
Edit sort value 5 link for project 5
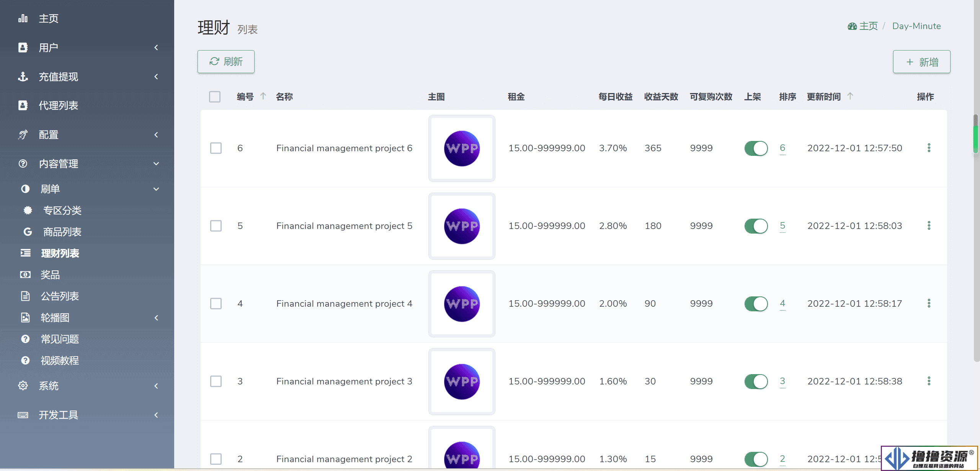(x=782, y=226)
